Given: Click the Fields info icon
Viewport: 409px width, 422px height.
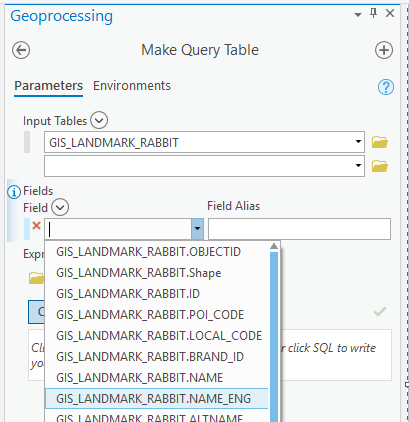Looking at the screenshot, I should point(14,192).
